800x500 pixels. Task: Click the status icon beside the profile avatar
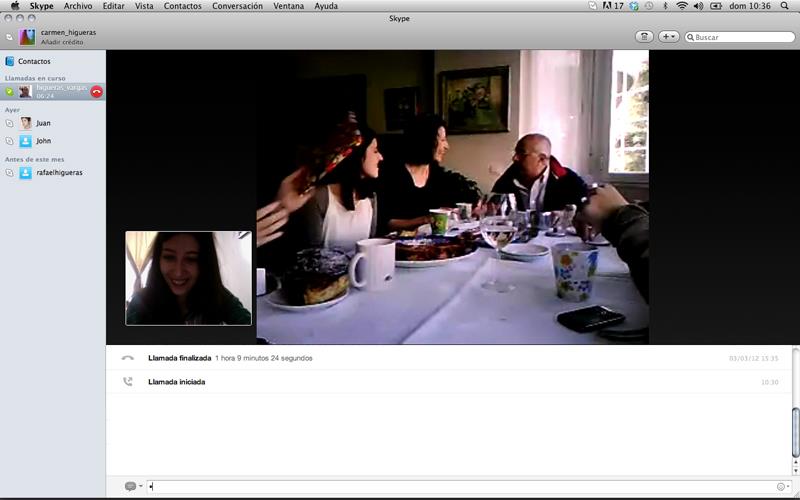[x=10, y=37]
